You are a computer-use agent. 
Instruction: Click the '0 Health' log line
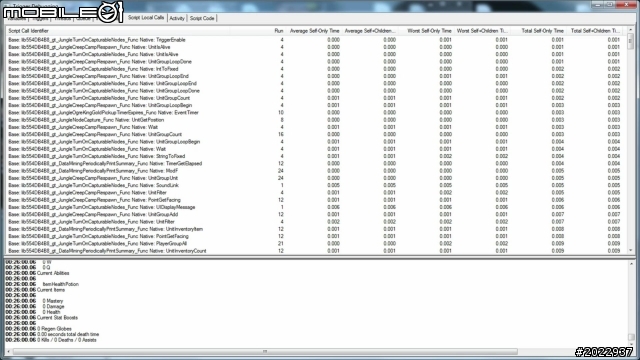[51, 312]
